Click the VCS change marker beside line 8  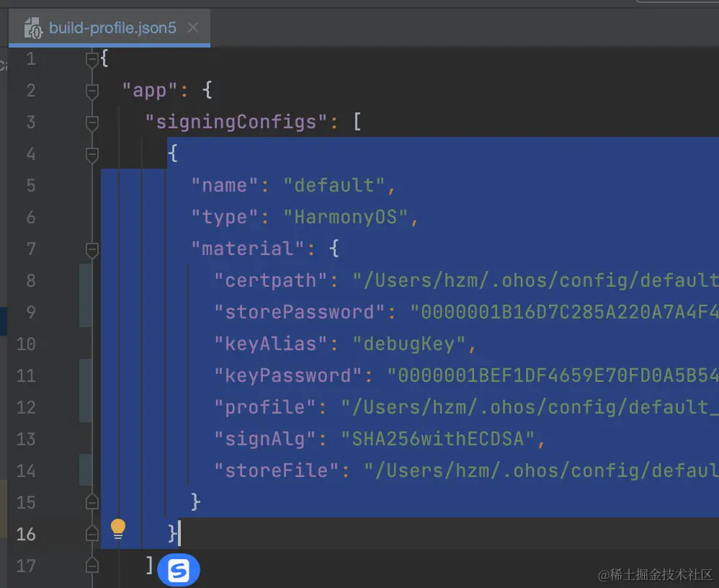coord(85,296)
